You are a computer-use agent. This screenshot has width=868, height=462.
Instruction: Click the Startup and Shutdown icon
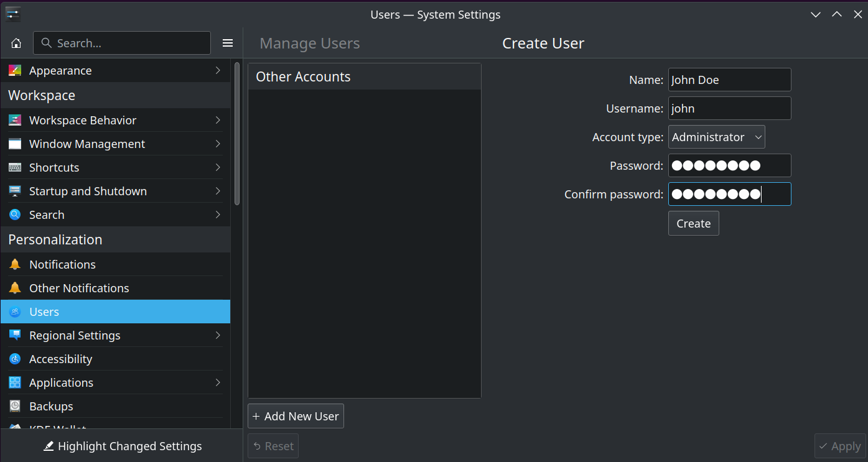coord(15,191)
